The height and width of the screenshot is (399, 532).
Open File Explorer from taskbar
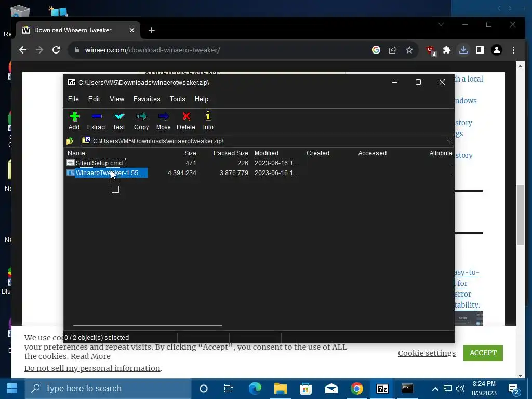tap(280, 389)
